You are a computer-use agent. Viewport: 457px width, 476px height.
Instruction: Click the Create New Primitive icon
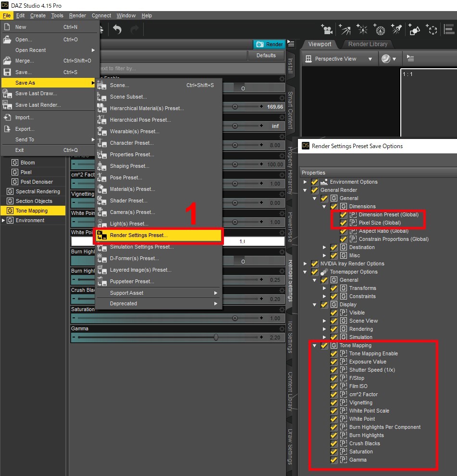pos(414,29)
